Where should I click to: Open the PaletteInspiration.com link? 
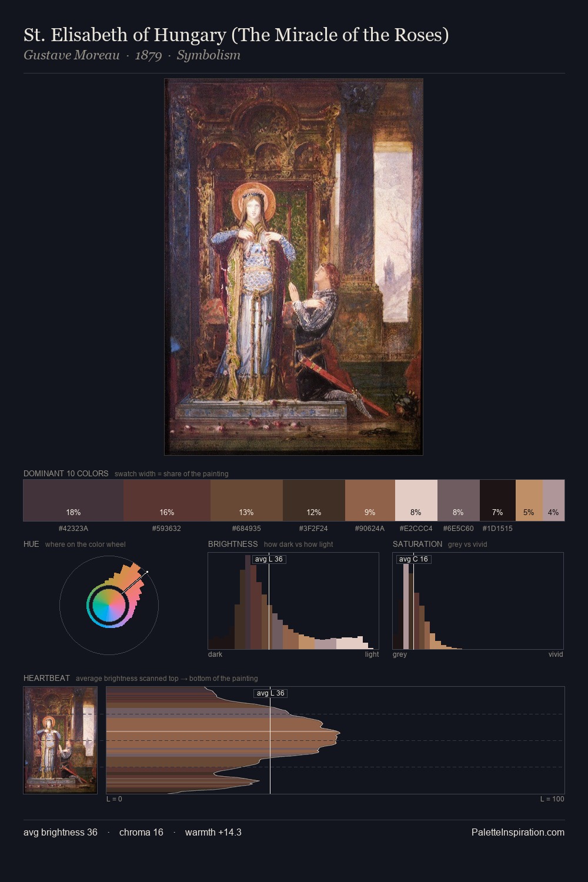518,832
